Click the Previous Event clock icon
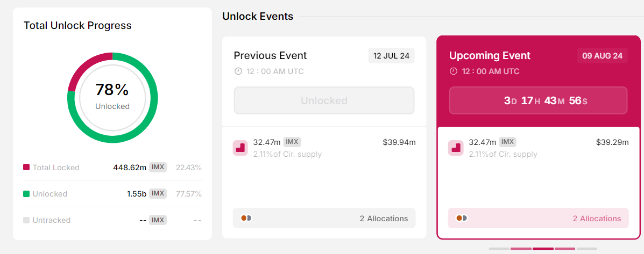 [238, 71]
